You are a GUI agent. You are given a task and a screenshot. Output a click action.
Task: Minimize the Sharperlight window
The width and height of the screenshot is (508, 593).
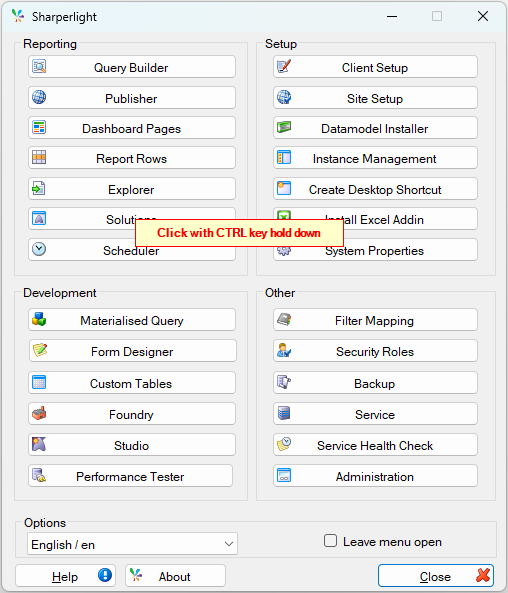(392, 16)
